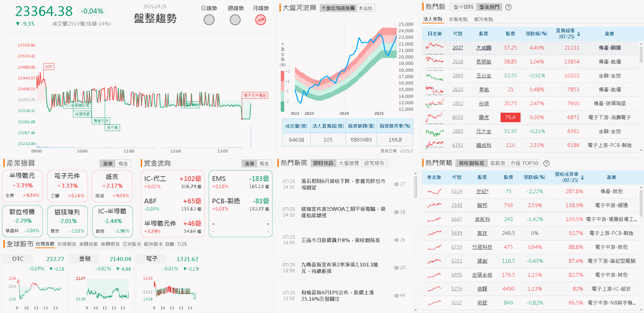Switch to 本益比 chart view

[x=365, y=8]
